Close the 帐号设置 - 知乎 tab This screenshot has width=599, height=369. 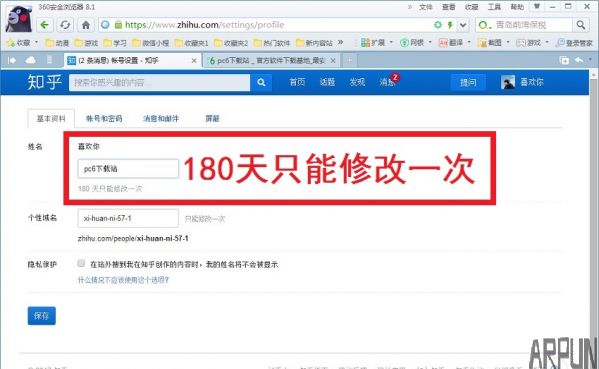pos(194,61)
